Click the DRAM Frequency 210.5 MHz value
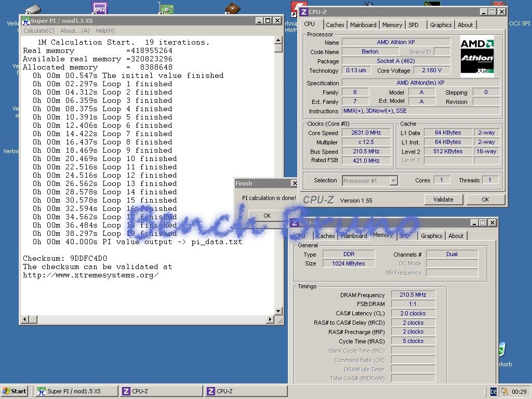Image resolution: width=532 pixels, height=399 pixels. [413, 295]
